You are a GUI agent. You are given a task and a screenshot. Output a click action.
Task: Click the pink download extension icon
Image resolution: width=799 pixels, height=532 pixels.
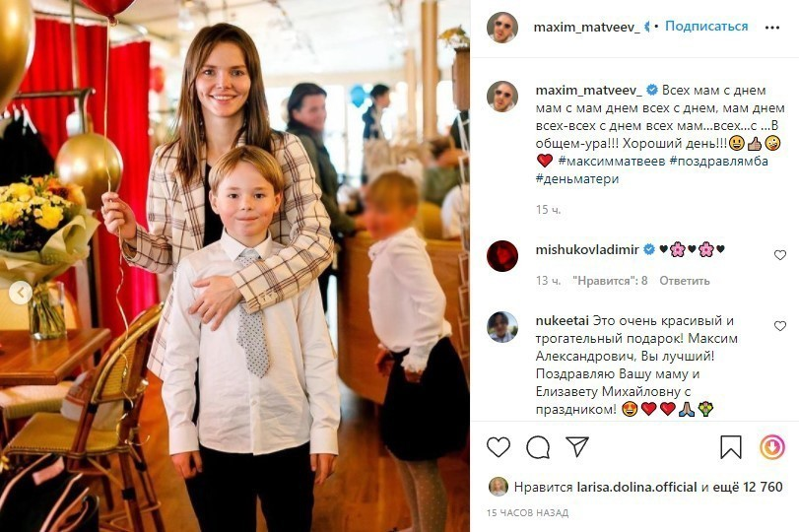(772, 447)
